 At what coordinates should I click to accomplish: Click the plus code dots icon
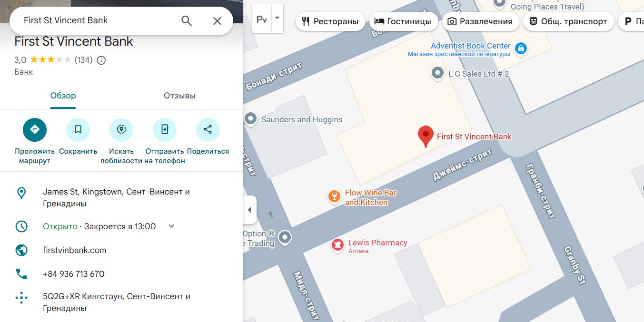tap(21, 298)
